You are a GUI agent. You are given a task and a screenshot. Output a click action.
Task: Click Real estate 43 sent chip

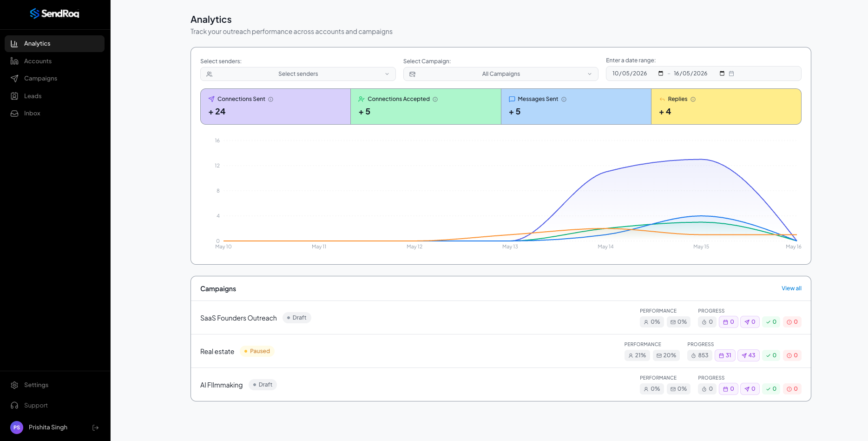click(x=749, y=355)
